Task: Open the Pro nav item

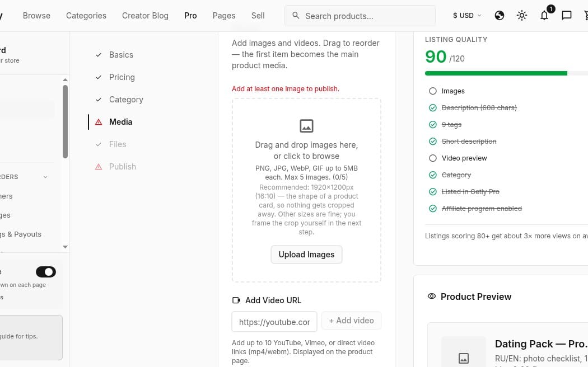Action: click(190, 16)
